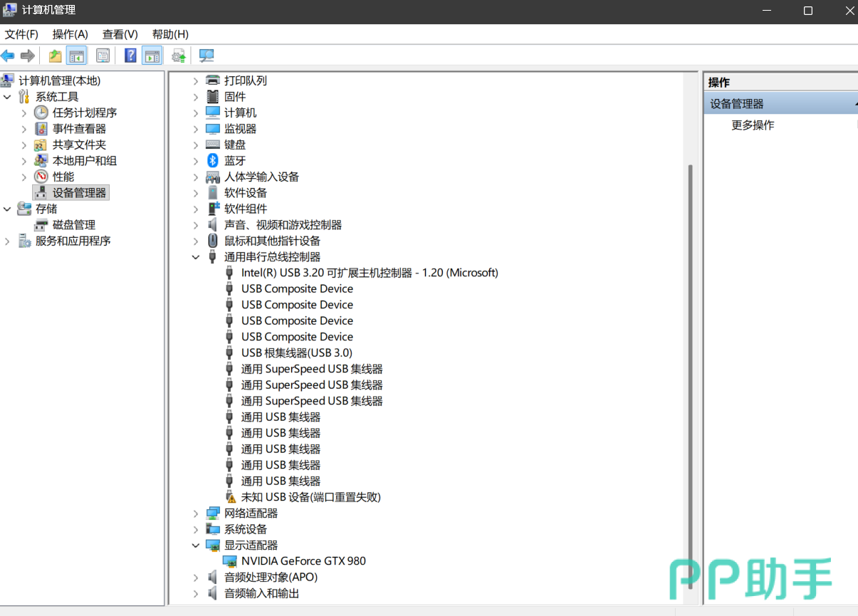Collapse the 显示适配器 category
The width and height of the screenshot is (858, 616).
[x=196, y=545]
